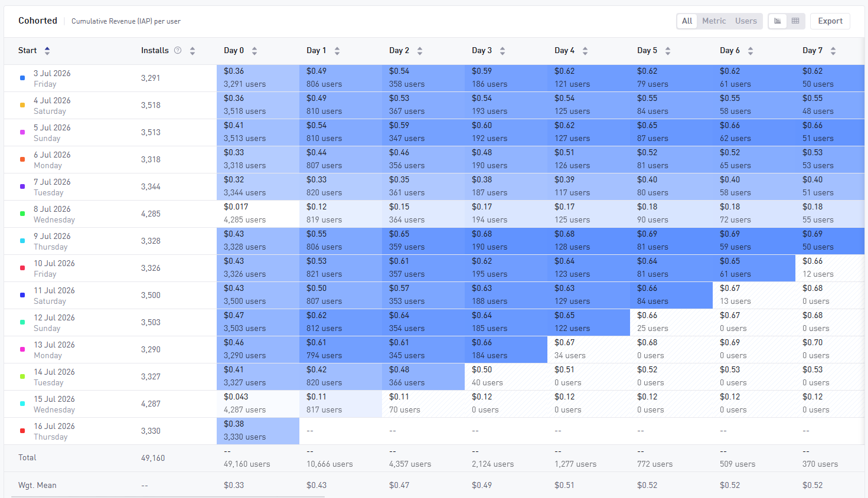Sort by the Installs column
This screenshot has height=498, width=868.
click(192, 51)
